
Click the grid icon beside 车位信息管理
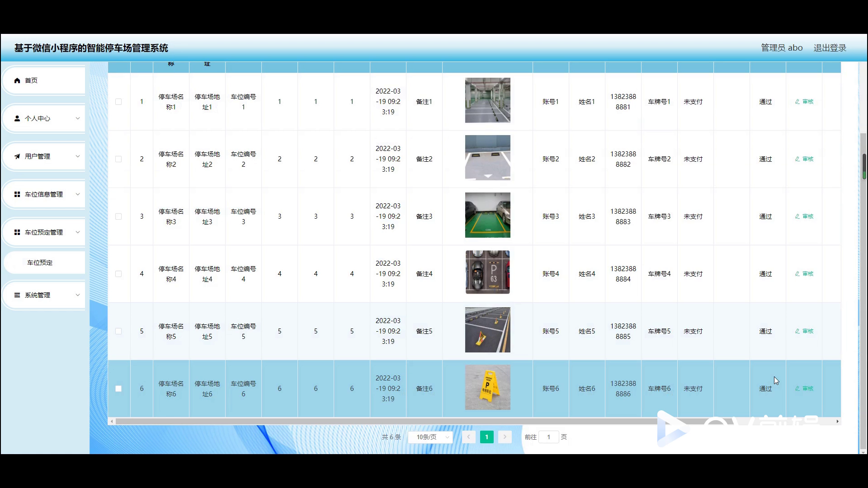click(x=17, y=194)
